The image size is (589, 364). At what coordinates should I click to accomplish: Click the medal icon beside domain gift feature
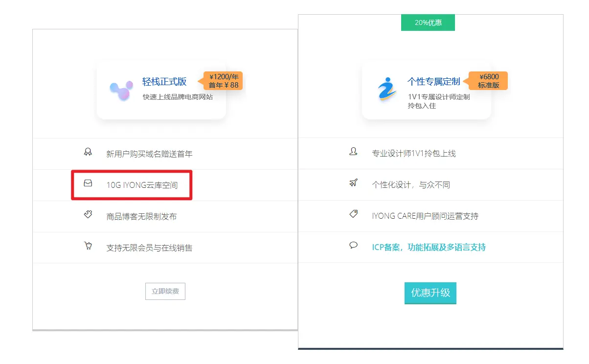[88, 152]
